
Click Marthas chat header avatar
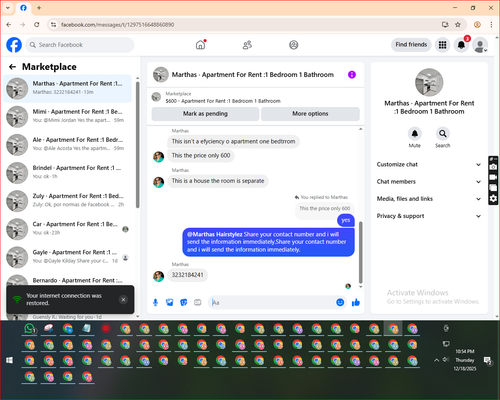pyautogui.click(x=161, y=75)
